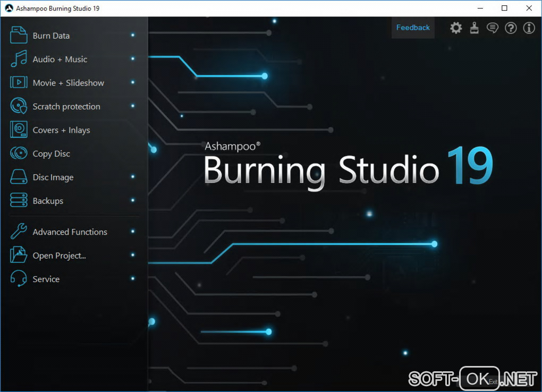Click the Copy Disc icon
Image resolution: width=542 pixels, height=392 pixels.
click(x=19, y=153)
